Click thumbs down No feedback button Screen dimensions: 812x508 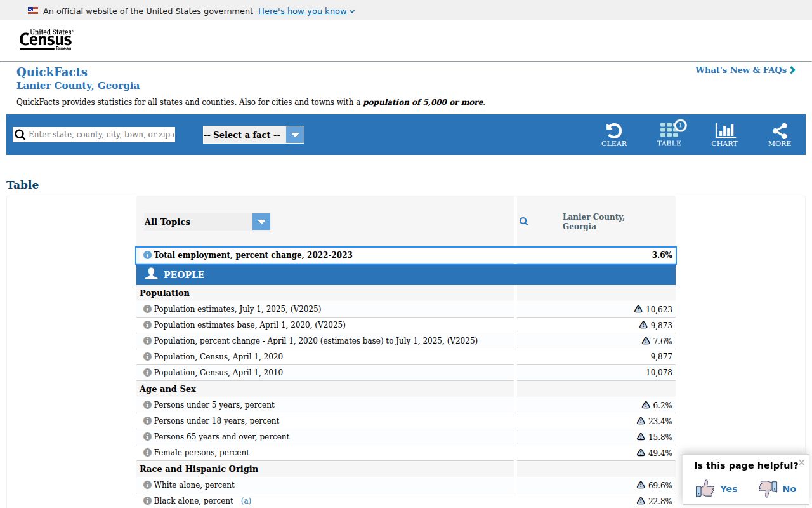(x=778, y=488)
